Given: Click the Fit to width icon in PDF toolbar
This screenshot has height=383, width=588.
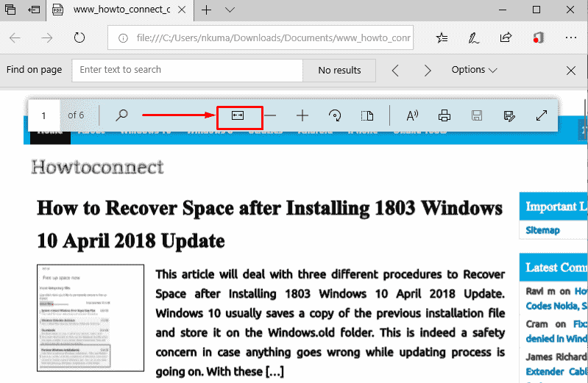Looking at the screenshot, I should 238,115.
